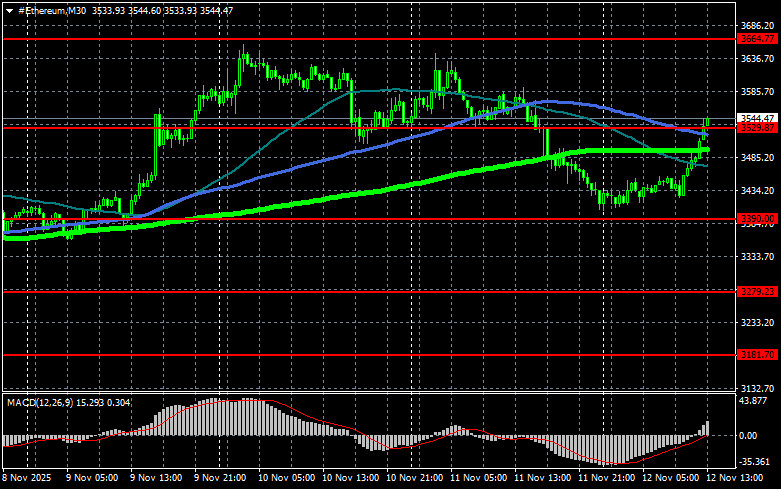Viewport: 781px width, 489px height.
Task: Click the #Ethereum,M30 chart title
Action: coord(52,10)
